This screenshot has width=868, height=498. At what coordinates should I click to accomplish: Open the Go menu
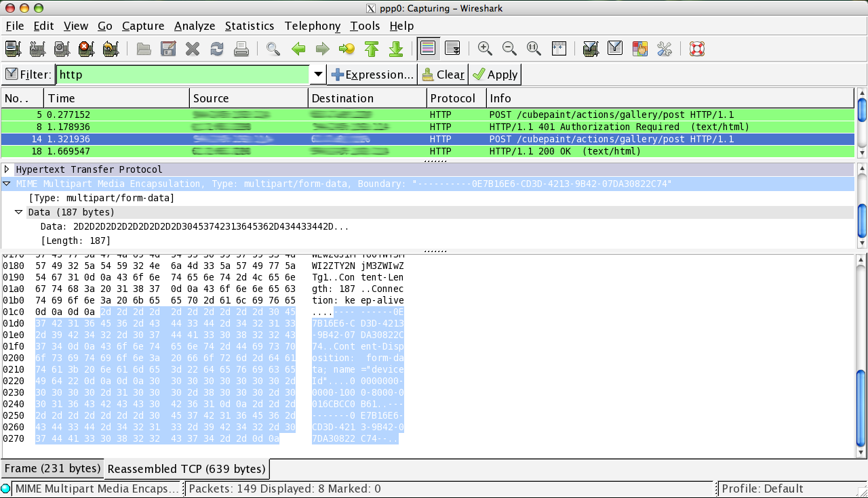tap(105, 26)
